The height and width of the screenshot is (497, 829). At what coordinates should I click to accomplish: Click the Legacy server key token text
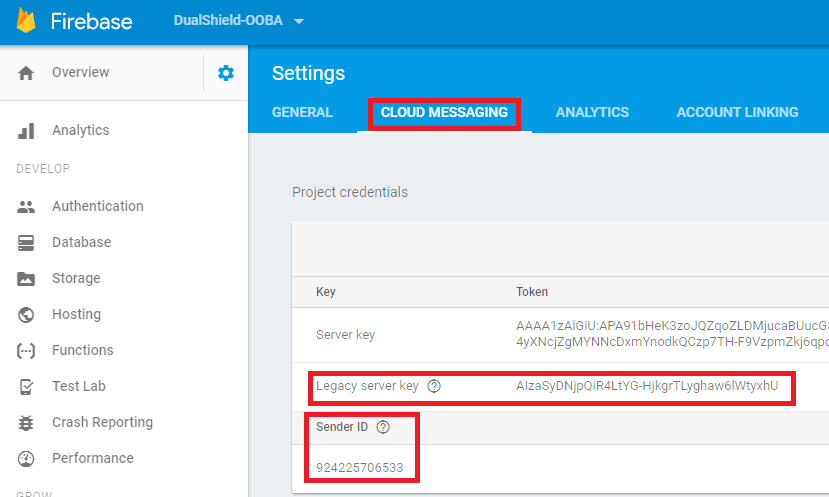pos(647,386)
